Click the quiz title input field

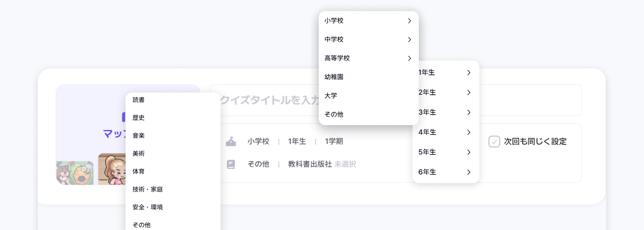pyautogui.click(x=267, y=100)
